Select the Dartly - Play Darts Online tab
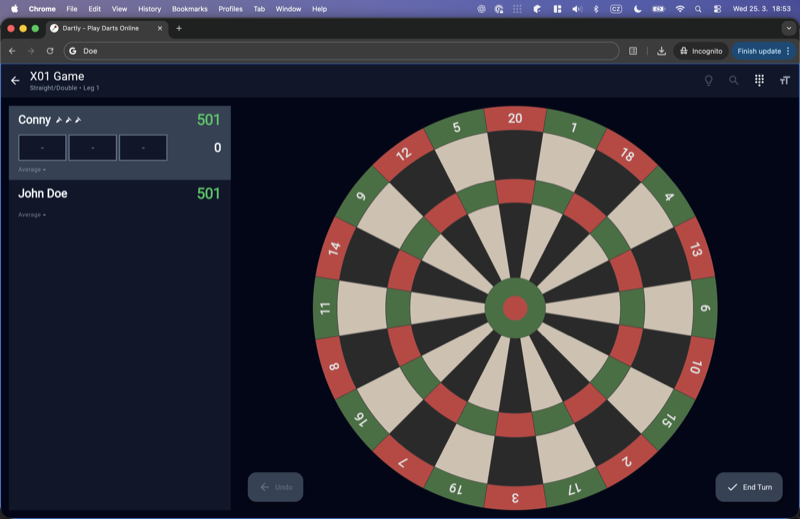The image size is (800, 519). coord(107,29)
